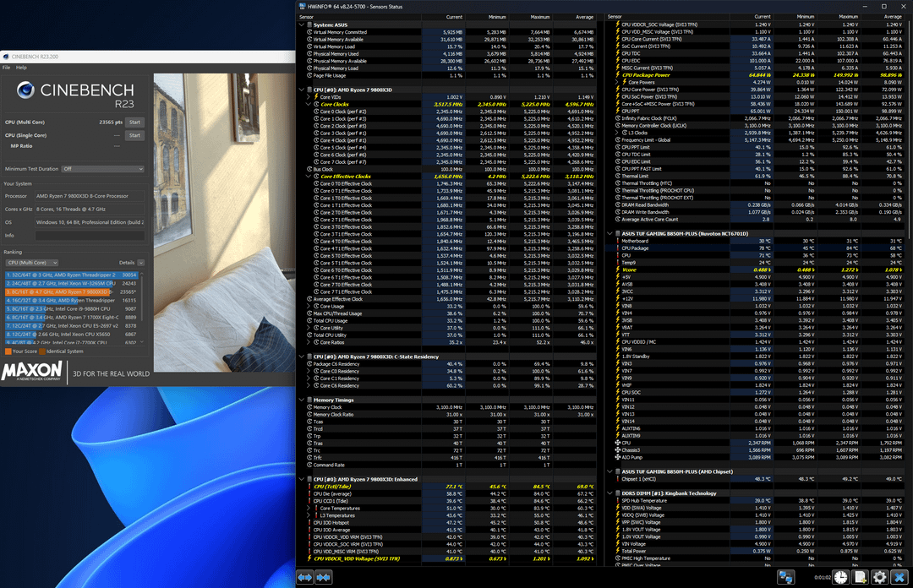Expand the L3 Clocks row
The height and width of the screenshot is (588, 913).
(x=616, y=133)
